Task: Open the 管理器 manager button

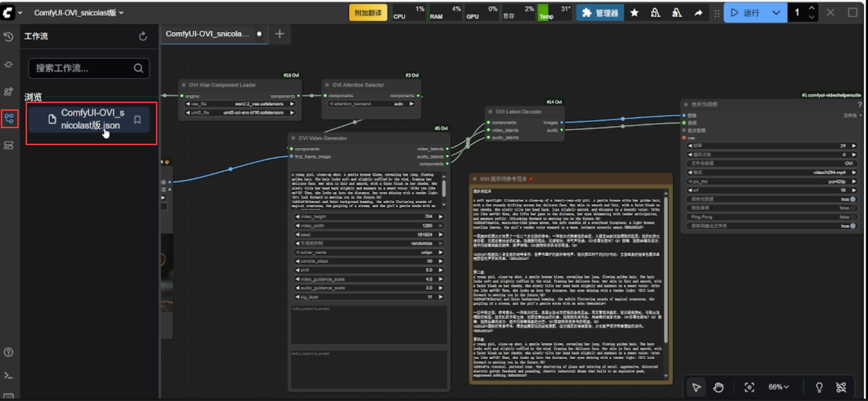Action: point(600,13)
